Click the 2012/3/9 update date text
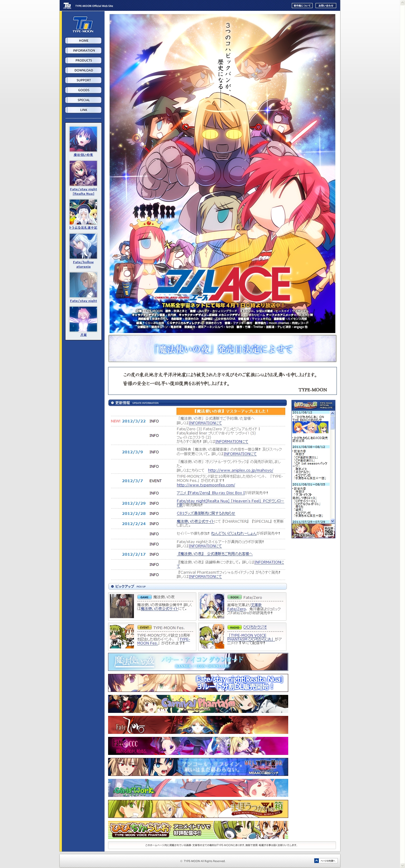Viewport: 405px width, 868px height. coord(132,452)
